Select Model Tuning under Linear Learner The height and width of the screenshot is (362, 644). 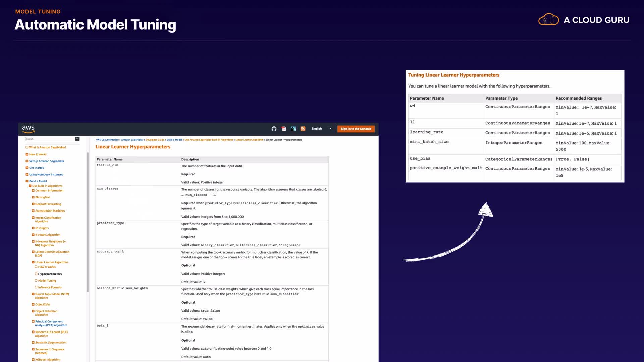click(47, 281)
